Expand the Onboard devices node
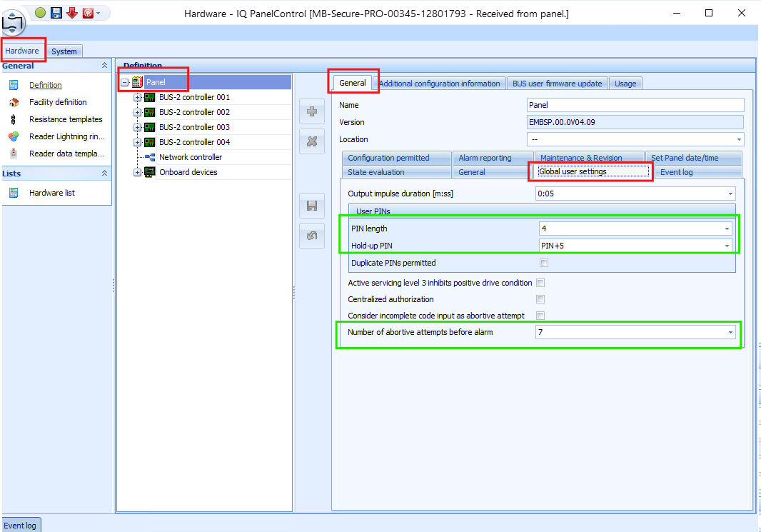Viewport: 761px width, 532px height. pyautogui.click(x=137, y=172)
